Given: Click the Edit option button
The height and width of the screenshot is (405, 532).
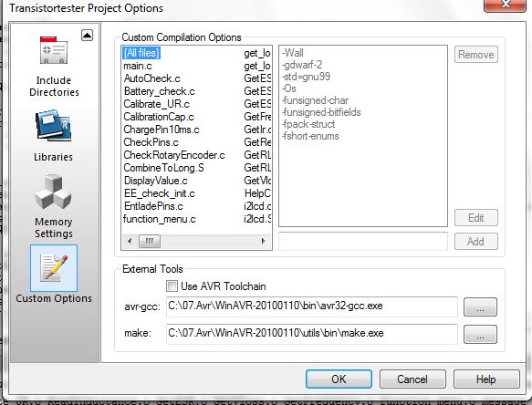Looking at the screenshot, I should coord(476,218).
